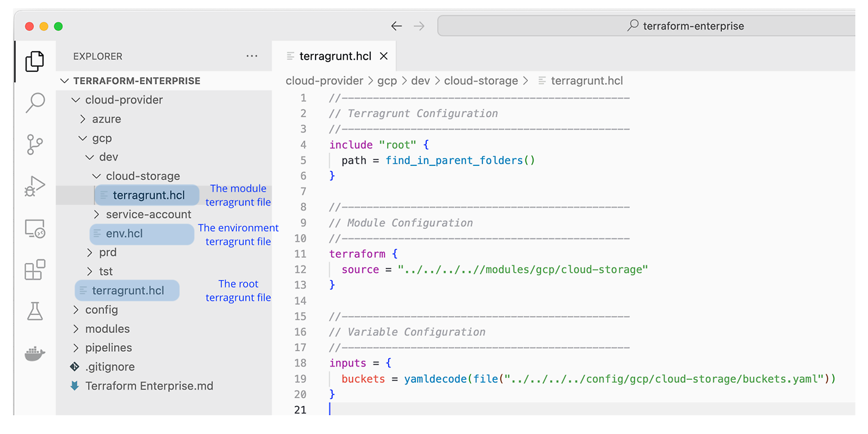Close the terragrunt.hcl editor tab
868x434 pixels.
(384, 56)
